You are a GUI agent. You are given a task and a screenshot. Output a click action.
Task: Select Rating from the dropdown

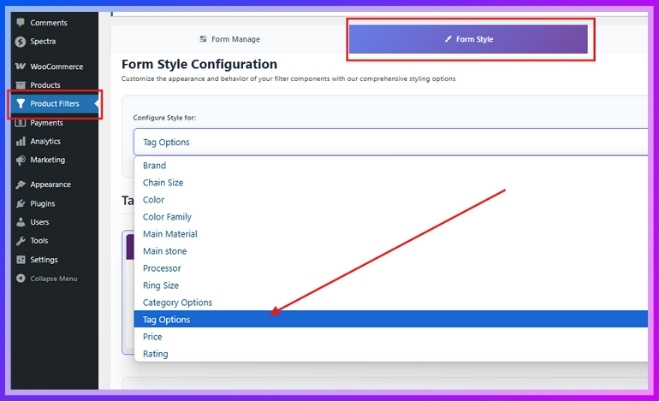(x=391, y=354)
